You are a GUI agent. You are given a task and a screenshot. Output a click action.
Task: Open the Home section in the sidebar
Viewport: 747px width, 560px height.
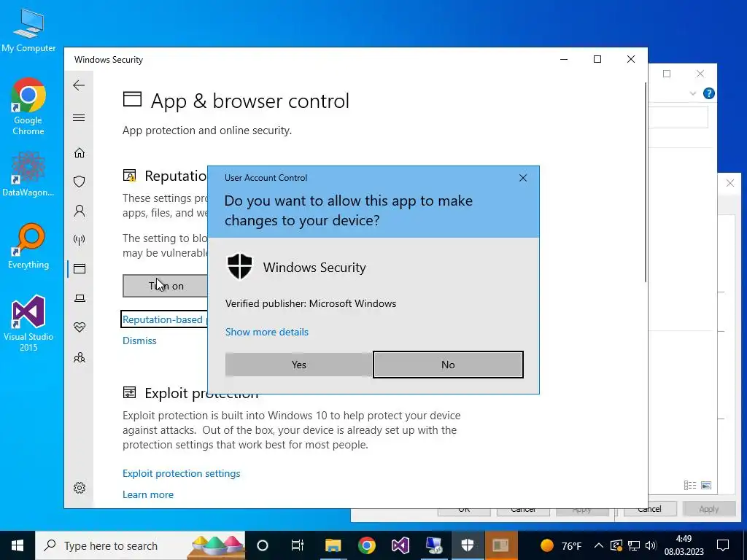click(79, 153)
